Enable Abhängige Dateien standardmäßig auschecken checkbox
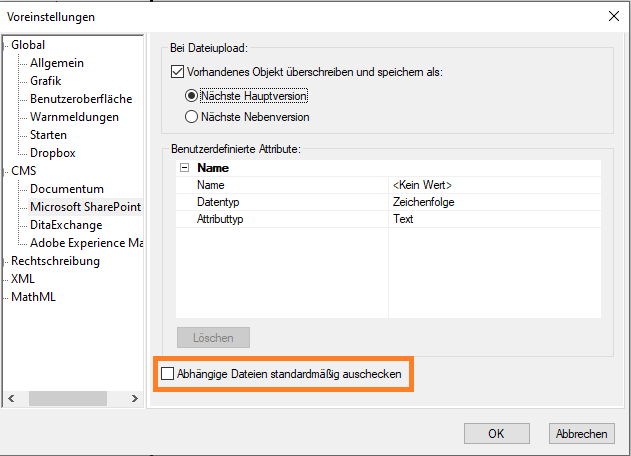This screenshot has height=456, width=631. (x=167, y=375)
